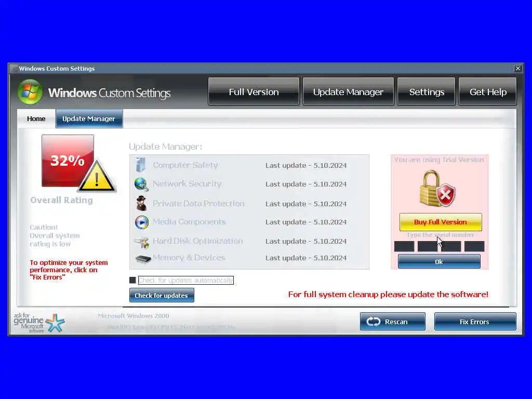Click the Hard Disk Optimization icon

point(142,242)
